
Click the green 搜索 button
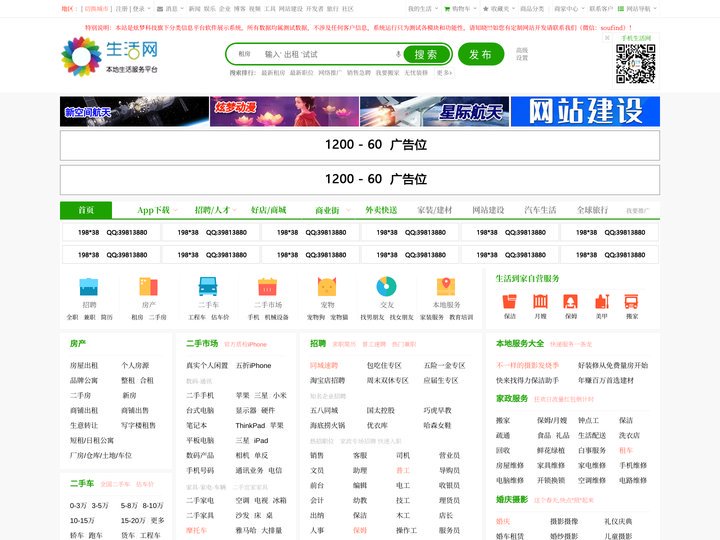click(x=426, y=54)
